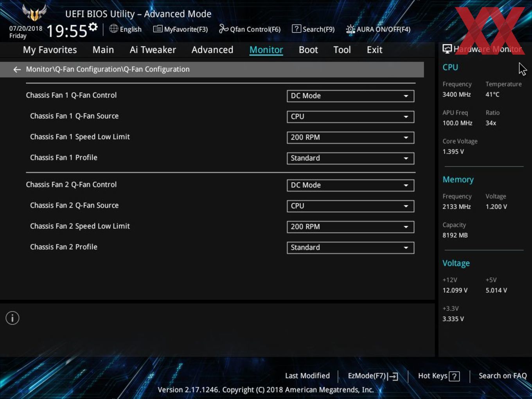This screenshot has height=399, width=532.
Task: Select Chassis Fan 2 Speed Low Limit label
Action: tap(80, 226)
